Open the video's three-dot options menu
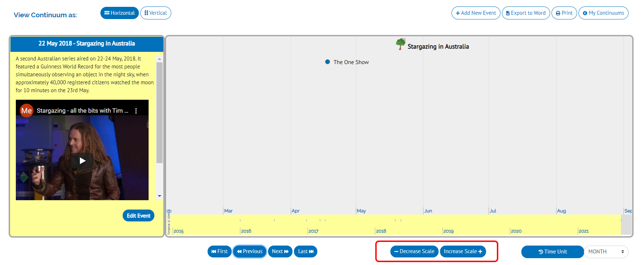The image size is (644, 265). pyautogui.click(x=136, y=111)
